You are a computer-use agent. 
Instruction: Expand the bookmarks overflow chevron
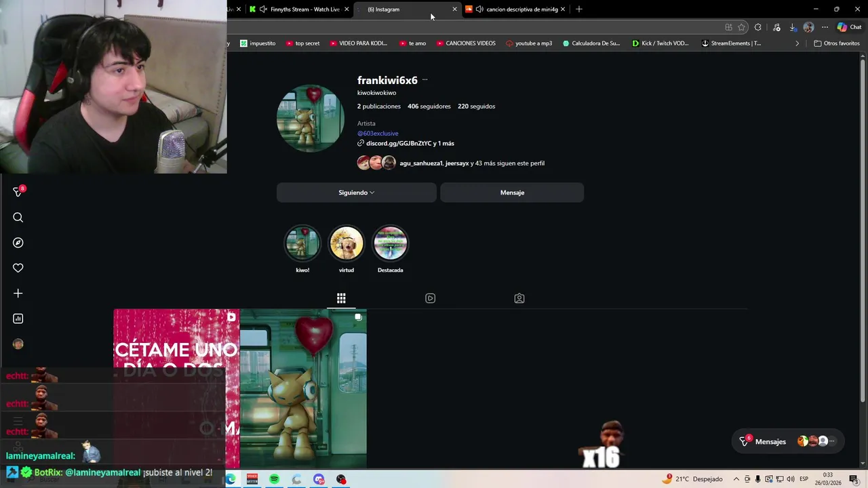point(797,43)
